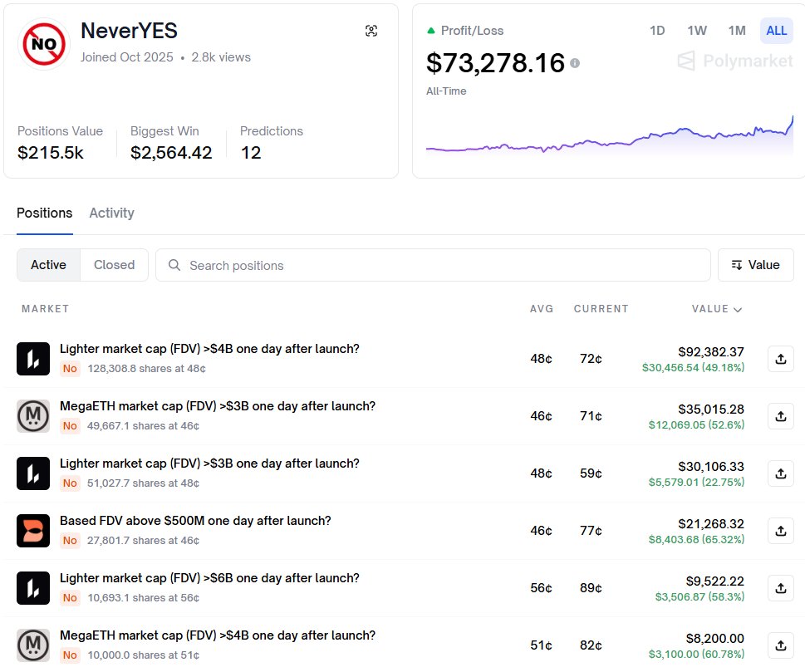
Task: Click the $3,506.87 (58.3%) gain
Action: [699, 597]
